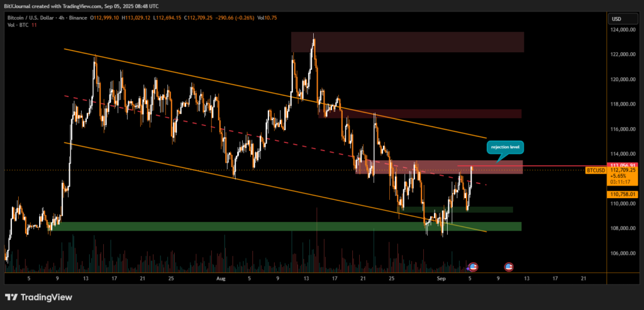Select the 'rejection level' callout label

click(x=504, y=148)
